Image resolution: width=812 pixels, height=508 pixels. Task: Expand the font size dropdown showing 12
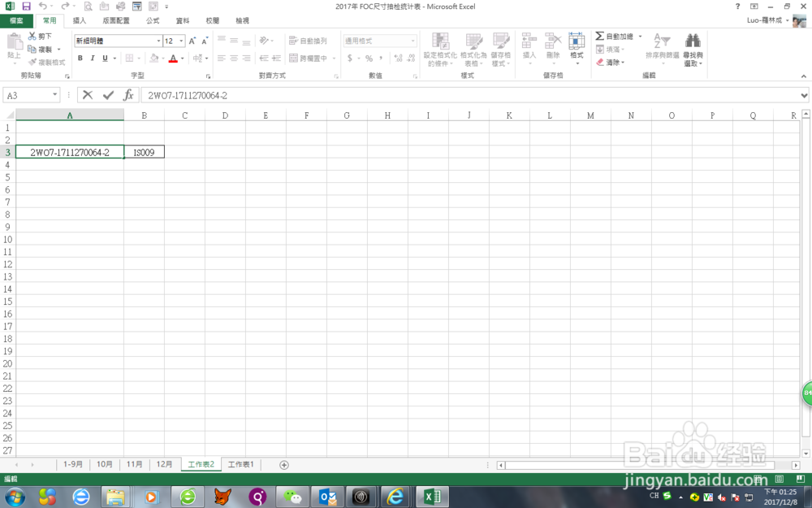[181, 41]
